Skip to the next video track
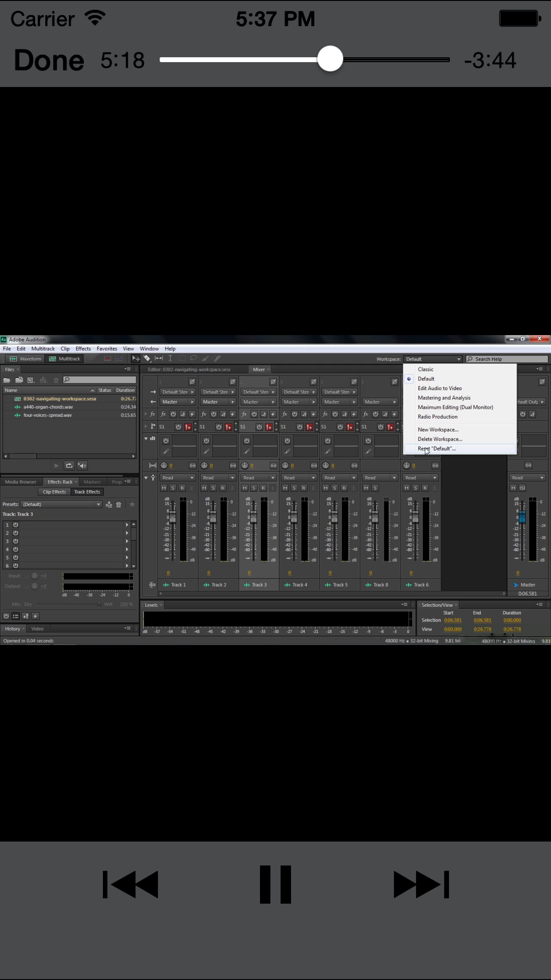This screenshot has height=980, width=551. click(421, 884)
